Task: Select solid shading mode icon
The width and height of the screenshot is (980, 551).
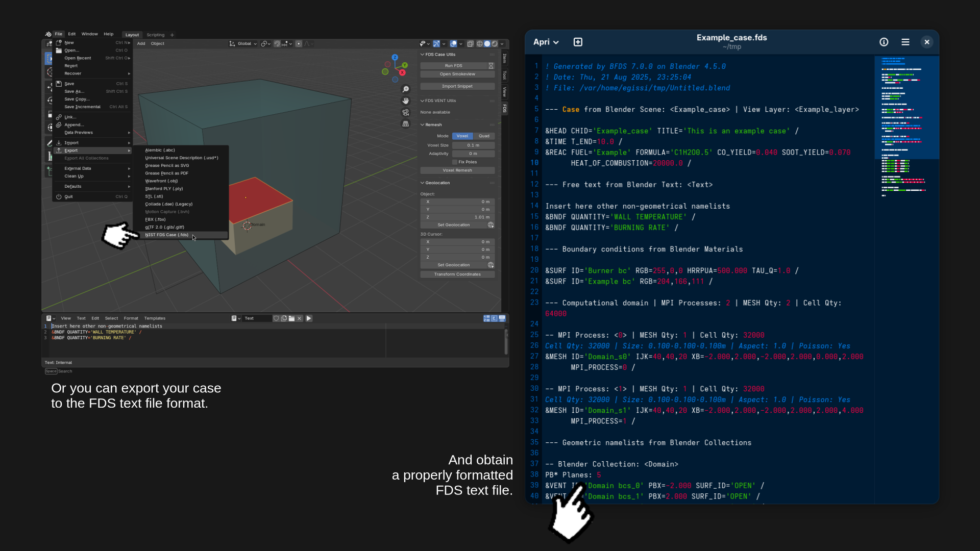Action: coord(487,44)
